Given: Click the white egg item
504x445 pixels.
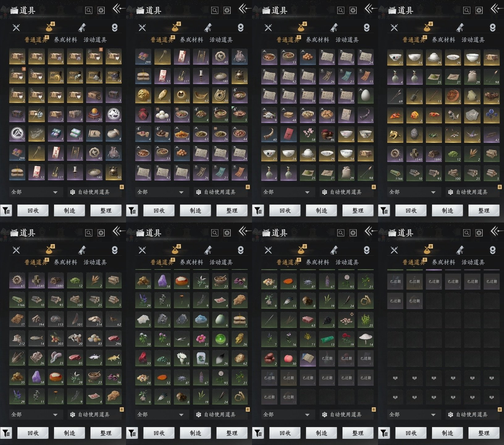Looking at the screenshot, I should click(x=365, y=95).
